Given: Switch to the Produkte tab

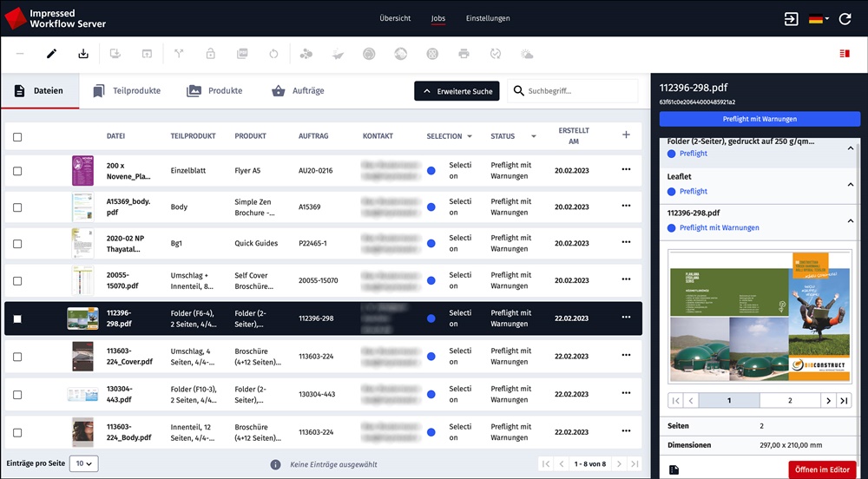Looking at the screenshot, I should point(214,91).
